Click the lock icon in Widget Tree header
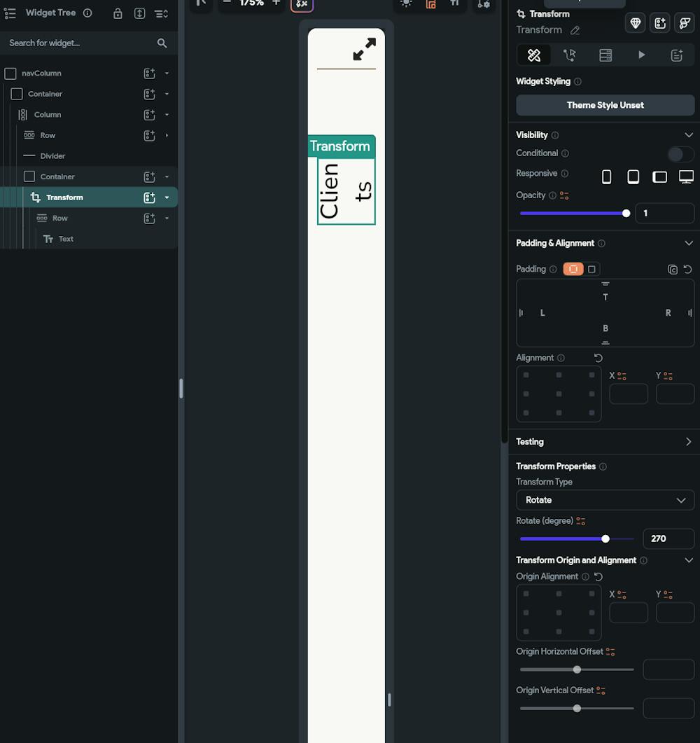 point(118,13)
